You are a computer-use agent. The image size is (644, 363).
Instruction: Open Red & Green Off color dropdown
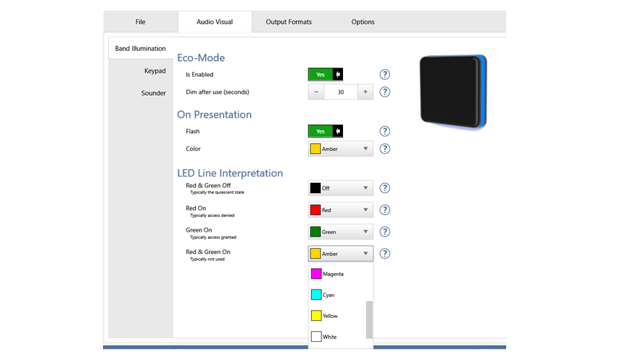[x=340, y=188]
